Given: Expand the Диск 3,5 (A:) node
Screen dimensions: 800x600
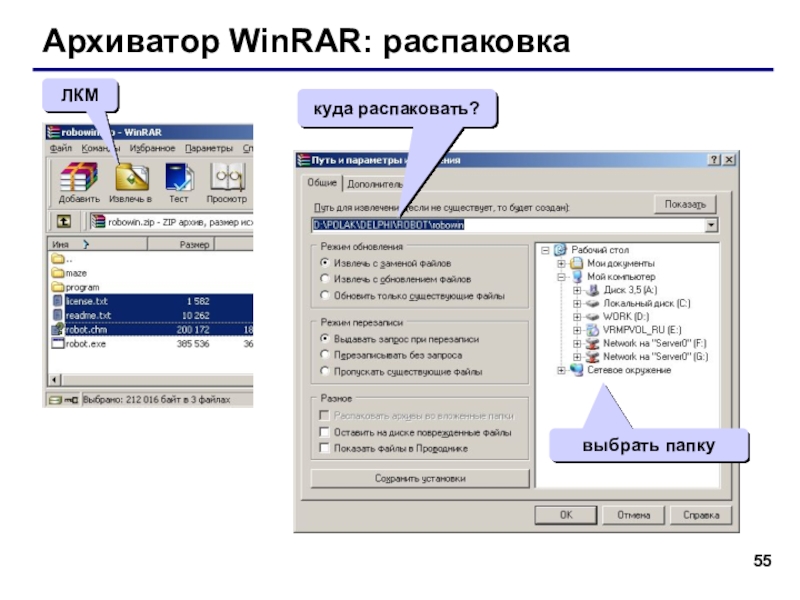Looking at the screenshot, I should 577,290.
